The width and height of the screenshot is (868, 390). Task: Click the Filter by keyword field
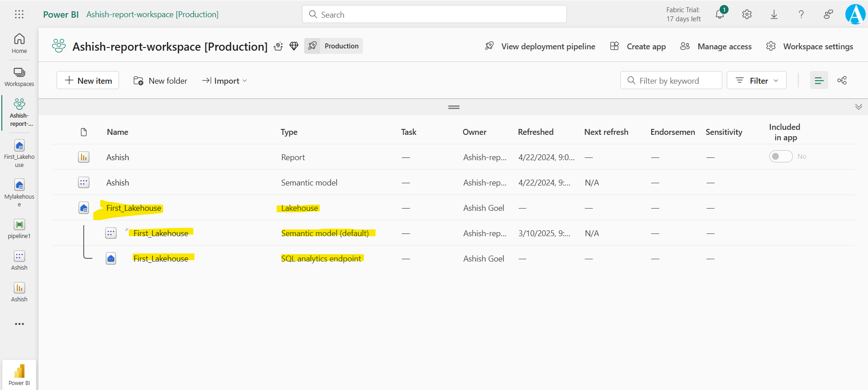click(x=671, y=81)
